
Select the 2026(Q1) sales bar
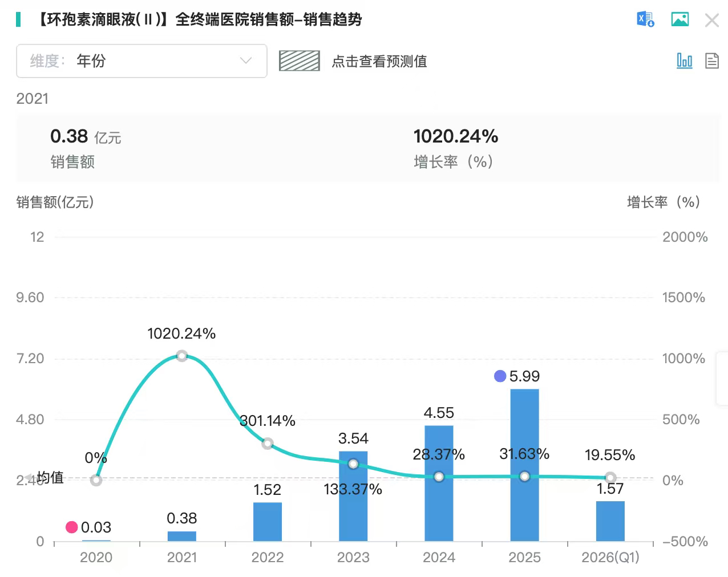tap(610, 521)
